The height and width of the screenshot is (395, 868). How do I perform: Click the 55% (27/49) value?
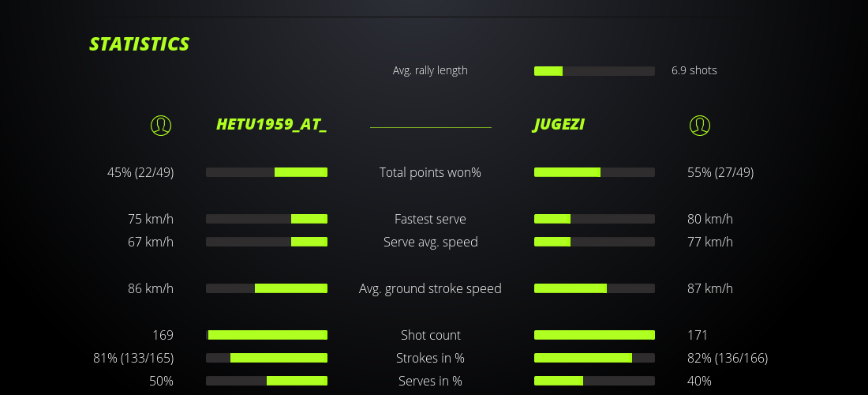(x=720, y=172)
